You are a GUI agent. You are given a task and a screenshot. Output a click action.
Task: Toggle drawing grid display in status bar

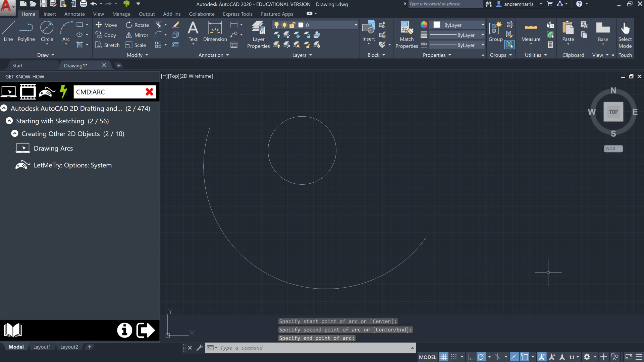443,357
